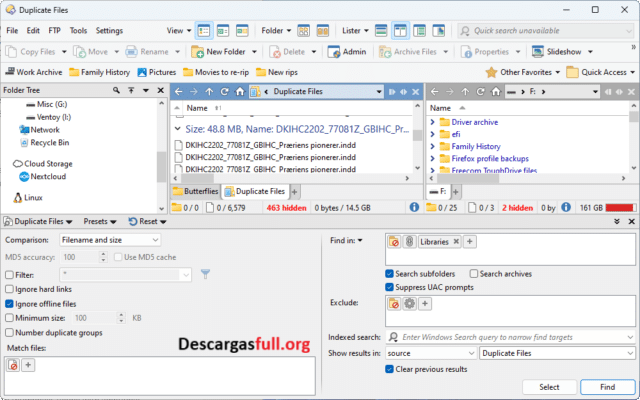Add a location with plus in Find in
Viewport: 640px width, 400px height.
(x=470, y=242)
